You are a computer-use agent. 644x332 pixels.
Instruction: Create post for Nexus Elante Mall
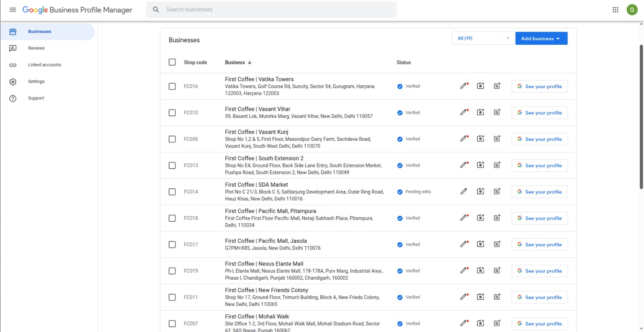[x=497, y=271]
